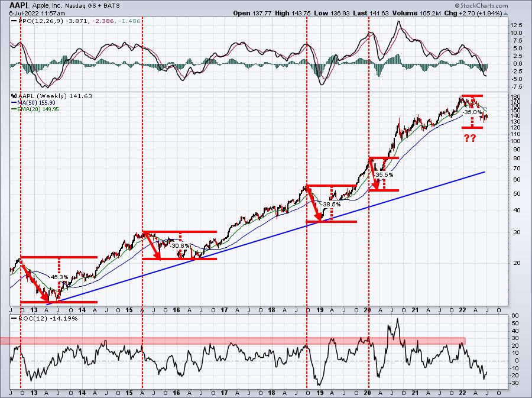Click the 'Nasdaq GS + BATS' exchange label
The image size is (532, 398).
pos(92,6)
